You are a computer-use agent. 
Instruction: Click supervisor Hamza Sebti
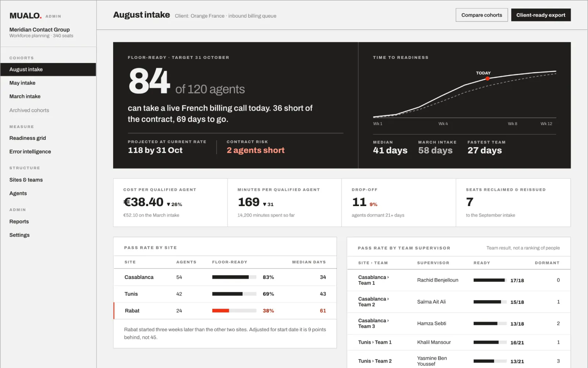click(x=431, y=323)
